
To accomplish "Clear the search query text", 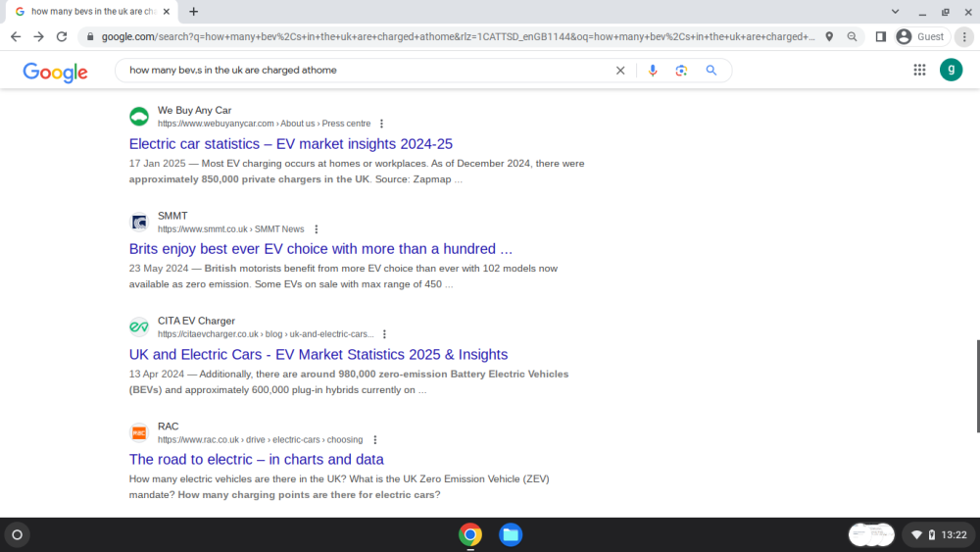I will [620, 71].
